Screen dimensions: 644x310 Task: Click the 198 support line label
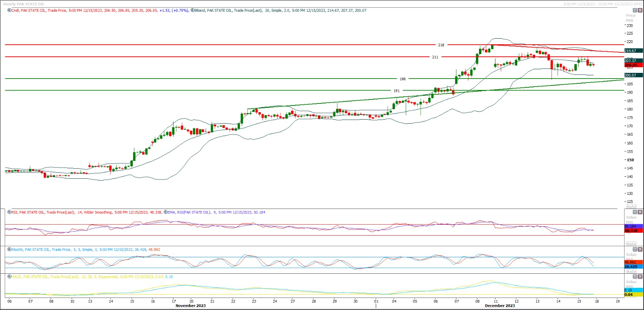point(402,79)
